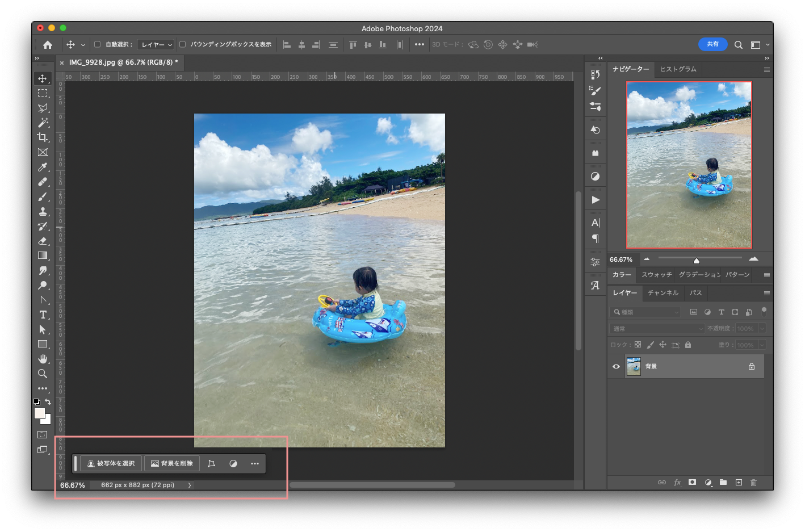
Task: Pick the Type tool from the toolbar
Action: click(x=43, y=315)
